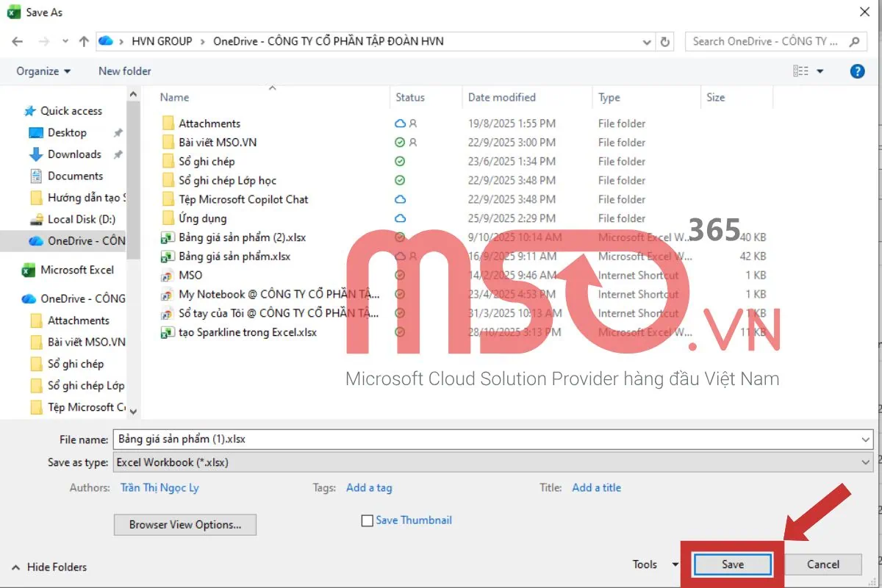Click New folder in the toolbar
This screenshot has height=588, width=882.
(125, 71)
